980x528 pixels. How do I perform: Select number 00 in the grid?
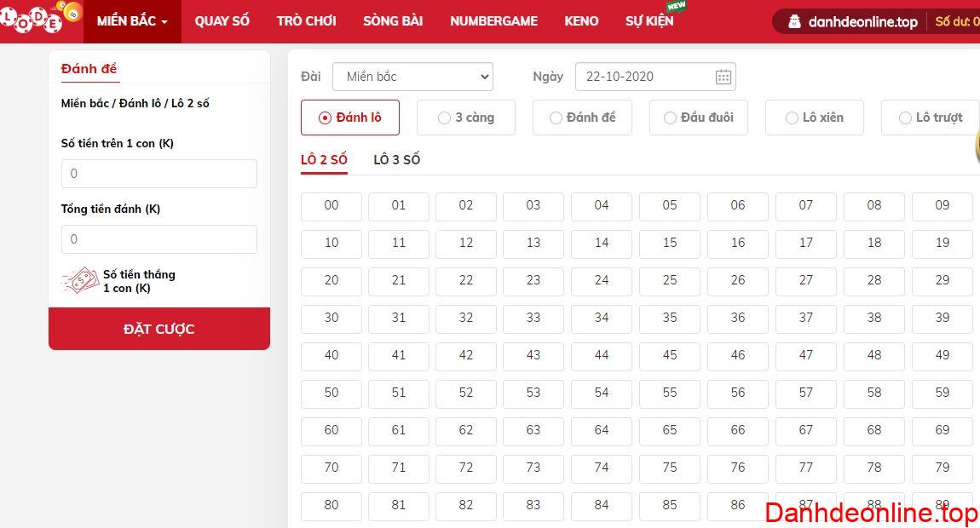(331, 205)
